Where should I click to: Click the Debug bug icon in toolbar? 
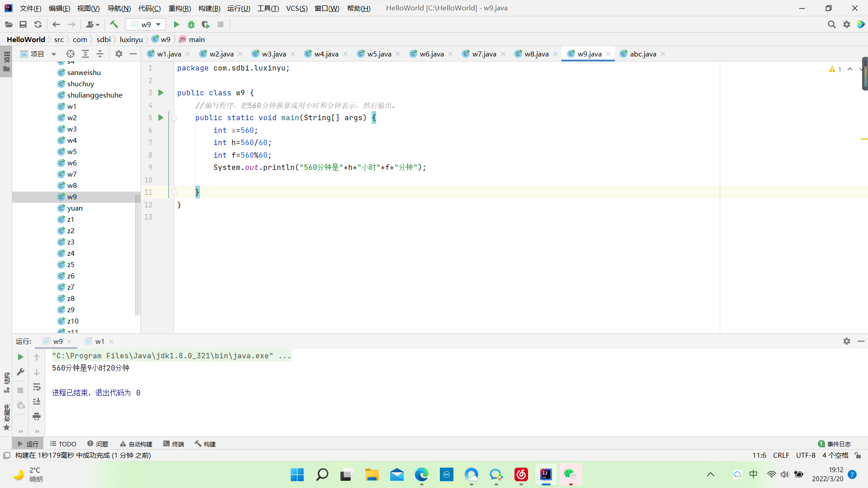pyautogui.click(x=191, y=24)
